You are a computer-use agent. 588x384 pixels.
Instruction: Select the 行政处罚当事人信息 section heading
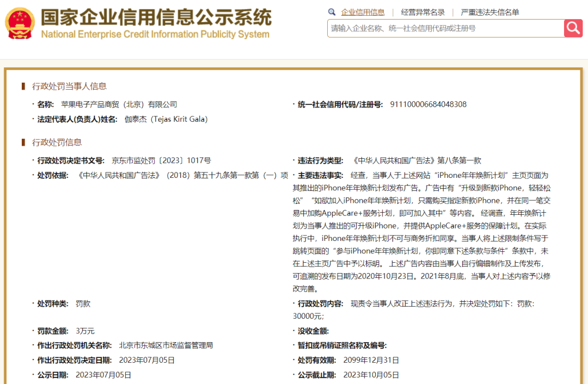[69, 86]
